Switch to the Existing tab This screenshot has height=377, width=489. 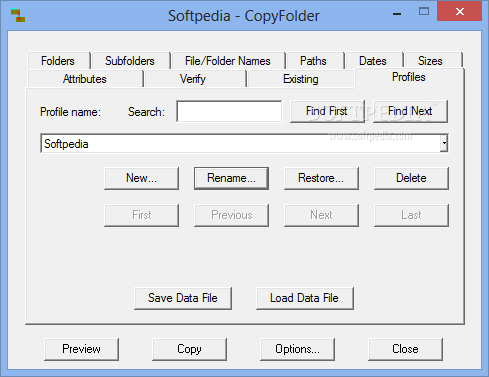[301, 79]
